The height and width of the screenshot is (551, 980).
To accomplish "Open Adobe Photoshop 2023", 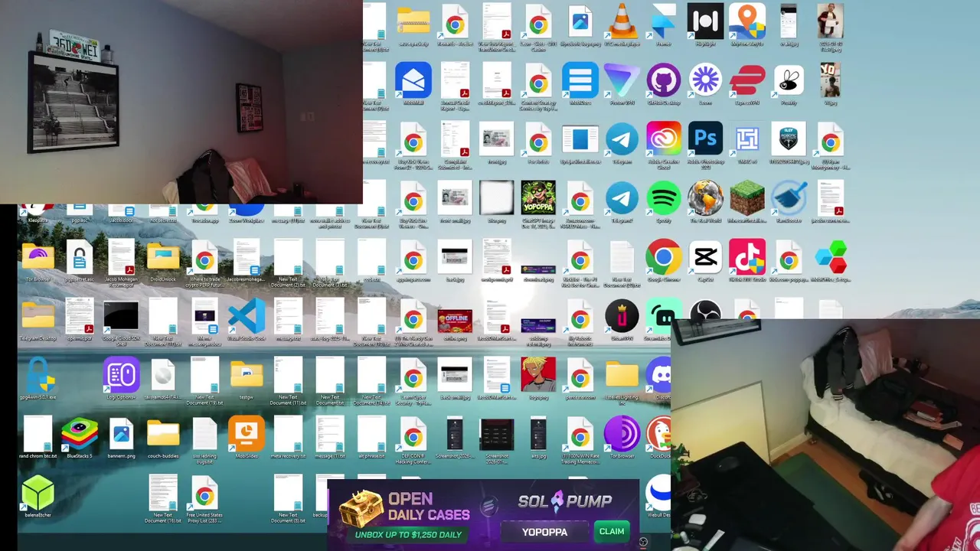I will coord(705,140).
